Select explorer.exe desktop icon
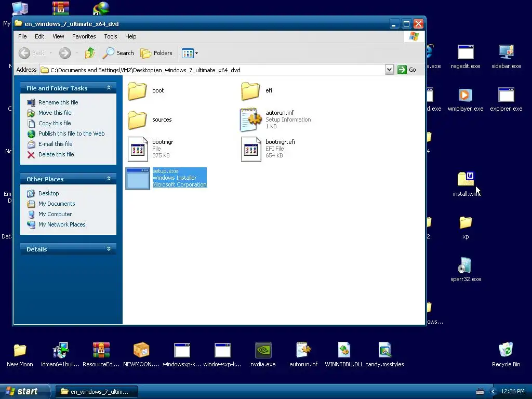Screen dimensions: 532x399 pos(506,96)
